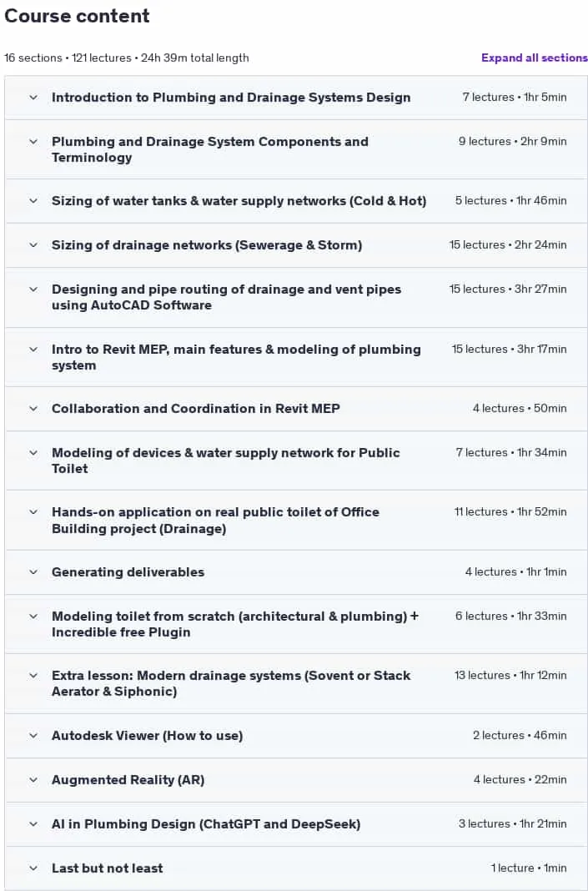The image size is (588, 891).
Task: Click the 7 lectures • 1hr 5min summary
Action: click(514, 97)
